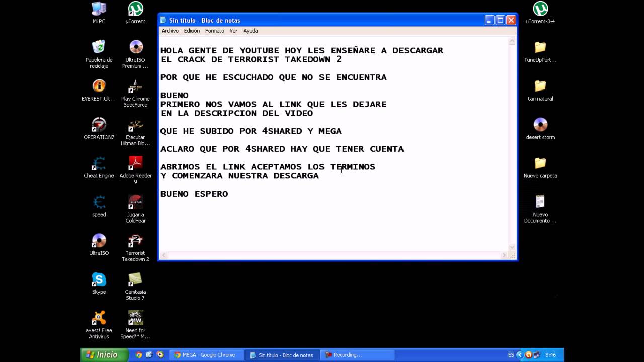644x362 pixels.
Task: Open the Ver menu
Action: (x=233, y=31)
